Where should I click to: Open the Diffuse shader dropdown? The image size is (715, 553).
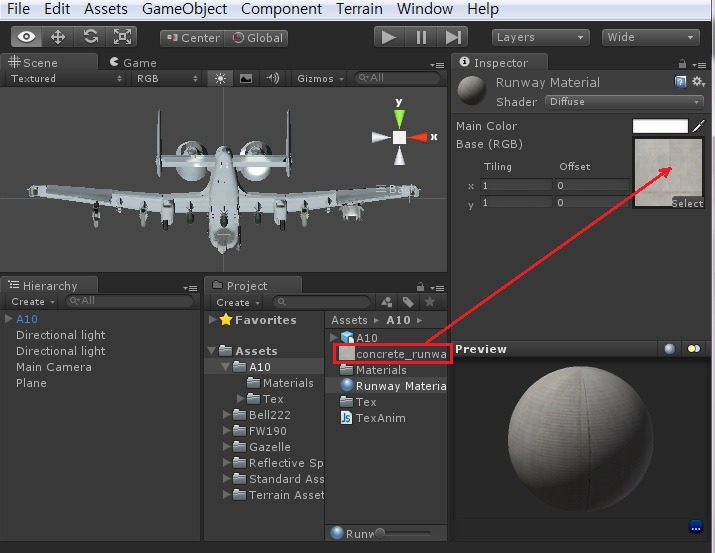coord(624,102)
